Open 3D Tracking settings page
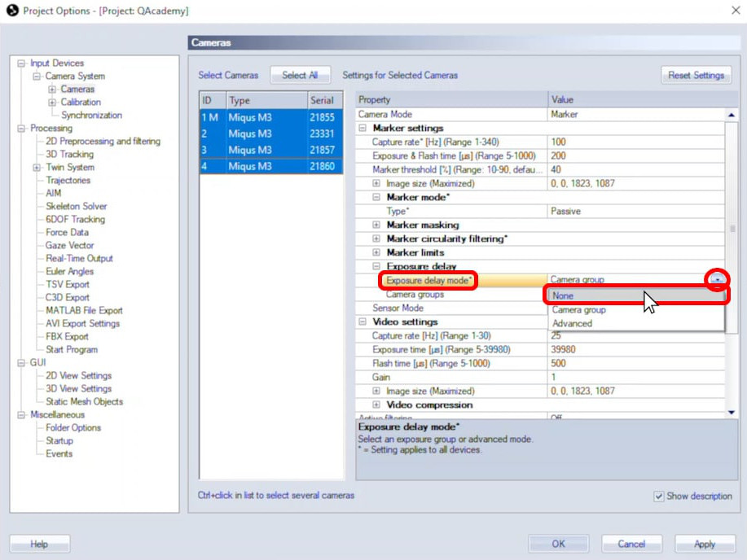 [x=69, y=155]
